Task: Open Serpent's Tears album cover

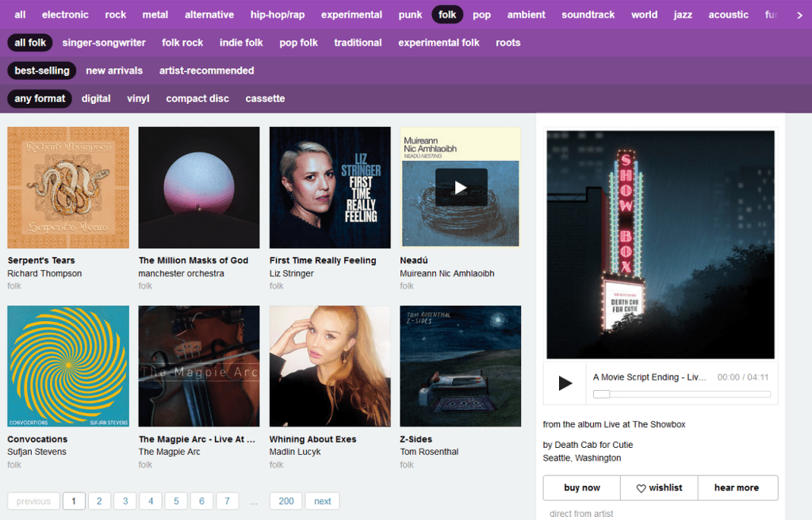Action: (68, 188)
